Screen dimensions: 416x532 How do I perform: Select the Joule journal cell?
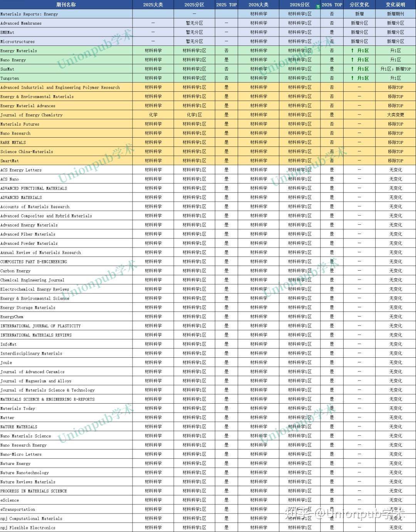[x=66, y=363]
